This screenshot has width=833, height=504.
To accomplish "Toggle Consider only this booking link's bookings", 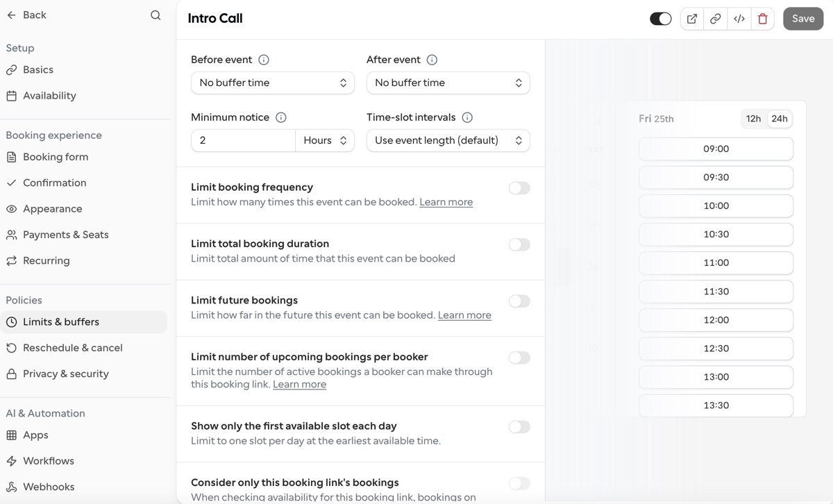I will (519, 483).
